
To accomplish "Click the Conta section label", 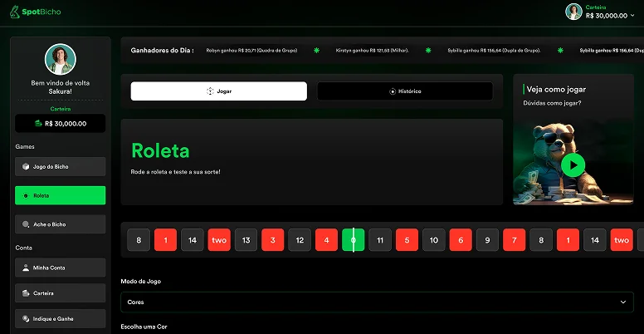I will (x=23, y=248).
